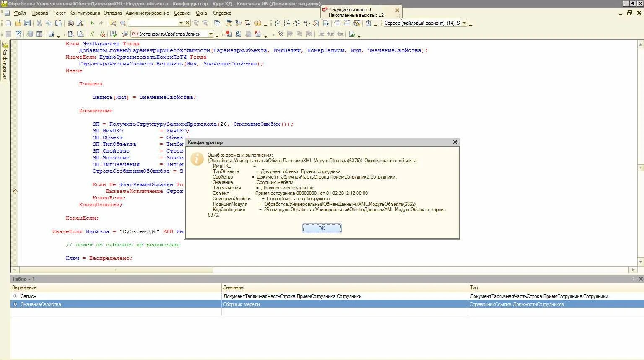The image size is (644, 360).
Task: Select СправочникСсылка.ДолжностиСотрудников type cell
Action: [556, 304]
